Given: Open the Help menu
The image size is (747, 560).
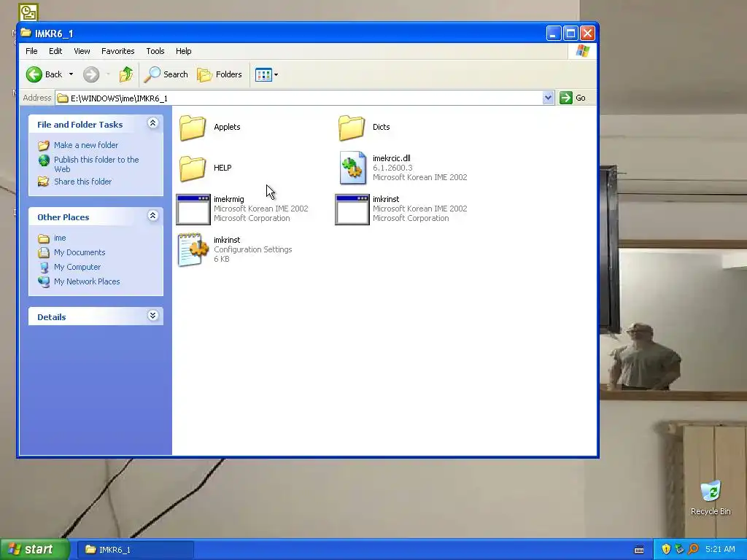Looking at the screenshot, I should (183, 51).
